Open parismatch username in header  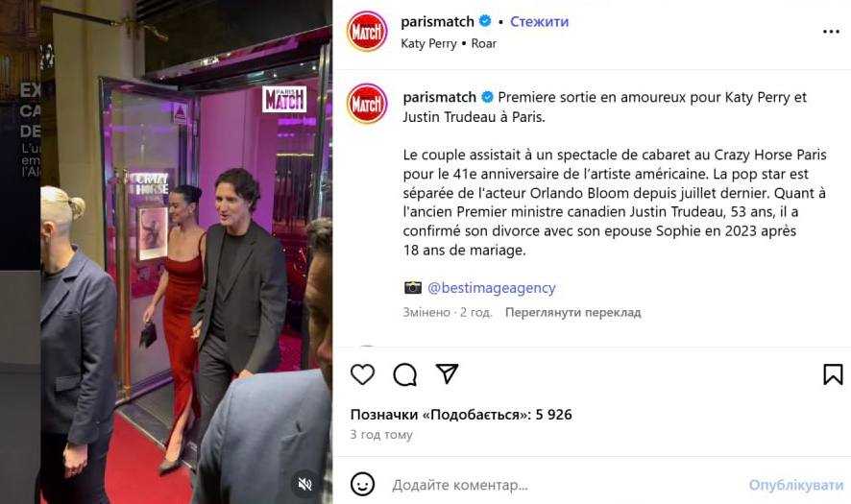pyautogui.click(x=437, y=22)
